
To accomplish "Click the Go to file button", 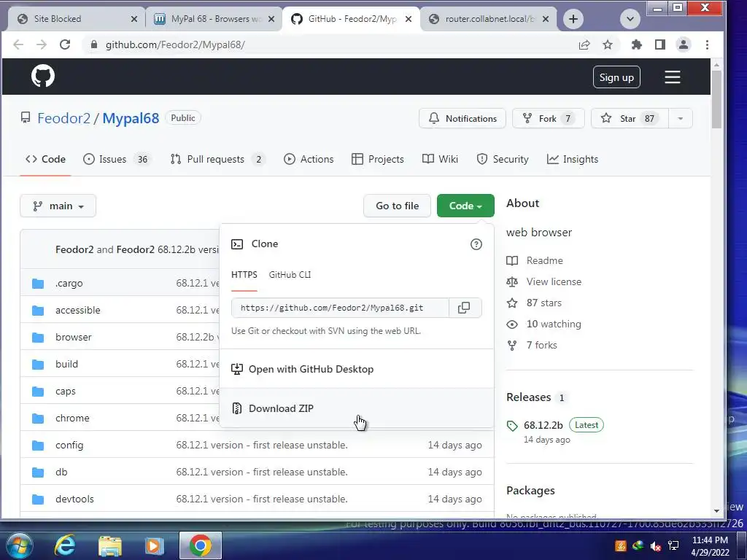I will tap(397, 206).
